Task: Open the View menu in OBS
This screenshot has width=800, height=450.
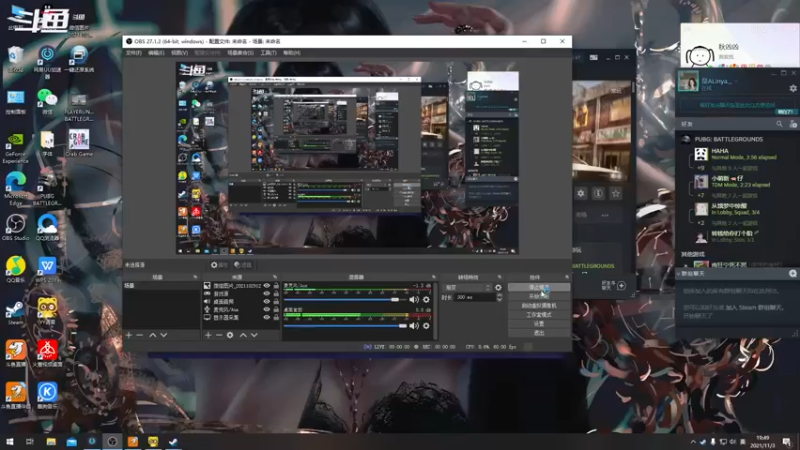Action: [179, 53]
